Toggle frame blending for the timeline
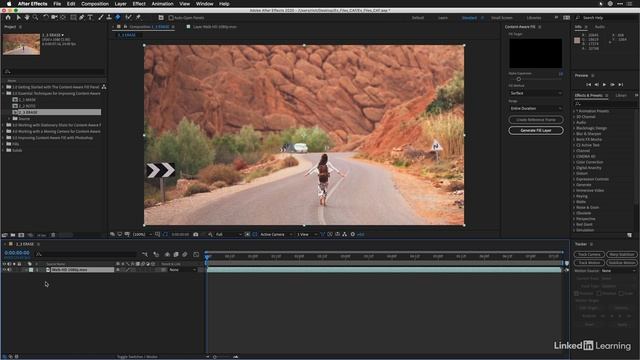The height and width of the screenshot is (360, 640). [176, 254]
